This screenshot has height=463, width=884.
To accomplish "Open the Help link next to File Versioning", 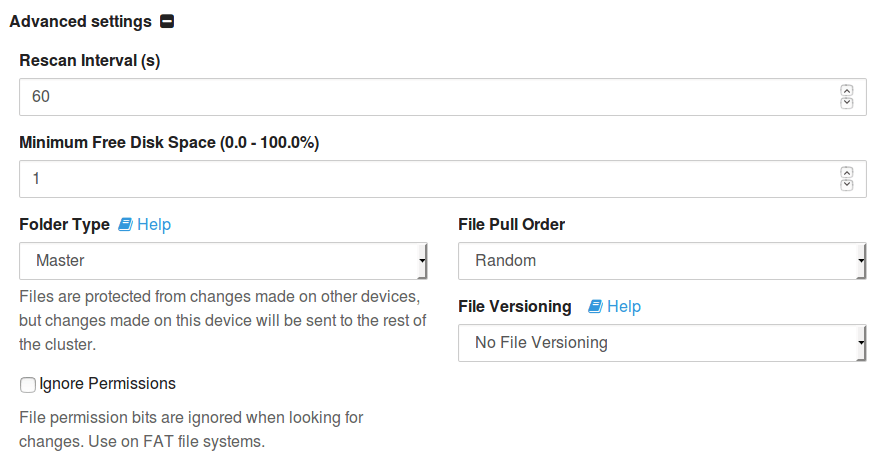I will pyautogui.click(x=624, y=307).
